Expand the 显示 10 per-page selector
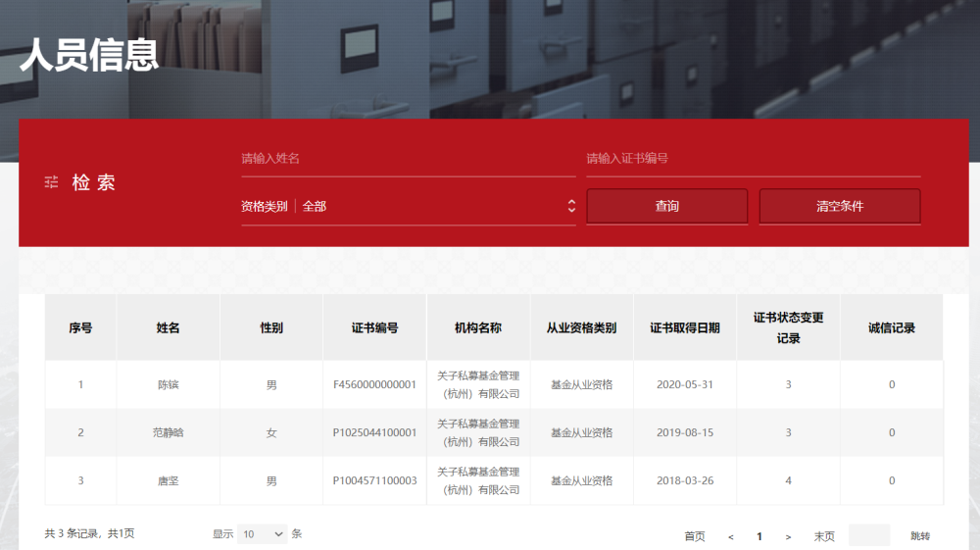This screenshot has height=550, width=980. click(x=263, y=534)
